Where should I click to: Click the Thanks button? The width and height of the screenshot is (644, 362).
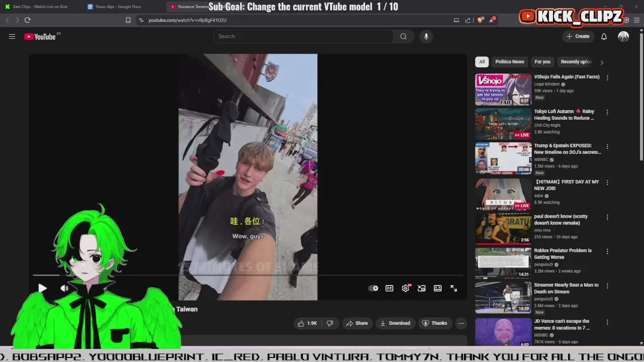pyautogui.click(x=435, y=323)
